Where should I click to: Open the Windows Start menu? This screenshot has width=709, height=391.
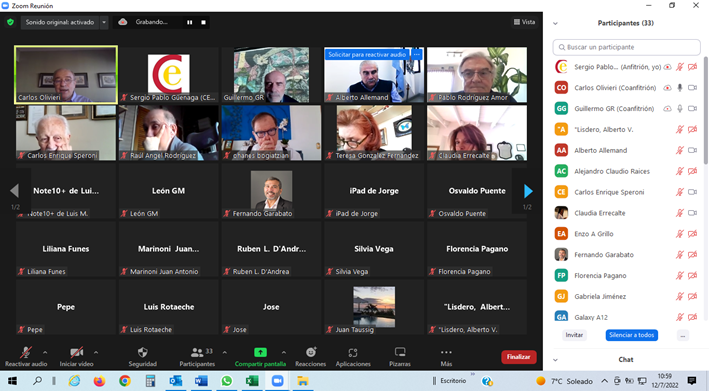coord(12,381)
